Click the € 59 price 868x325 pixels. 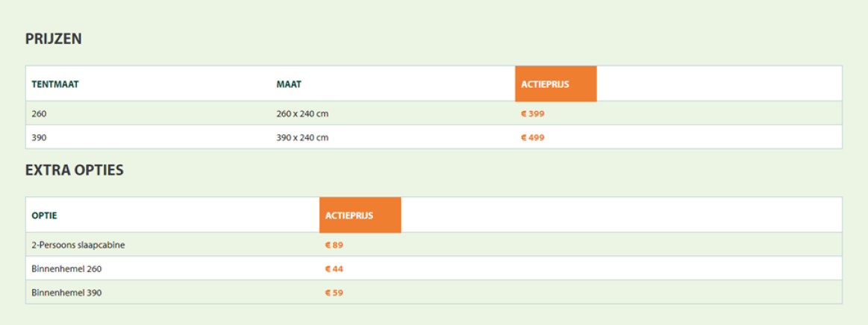tap(334, 293)
